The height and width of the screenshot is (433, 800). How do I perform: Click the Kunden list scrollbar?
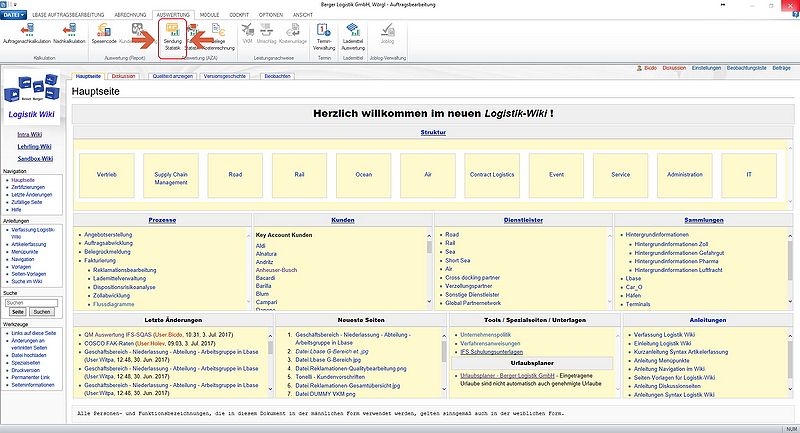point(429,268)
